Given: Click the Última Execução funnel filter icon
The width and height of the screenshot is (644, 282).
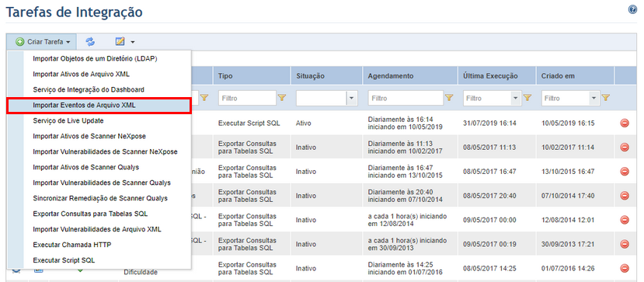Looking at the screenshot, I should coord(527,98).
